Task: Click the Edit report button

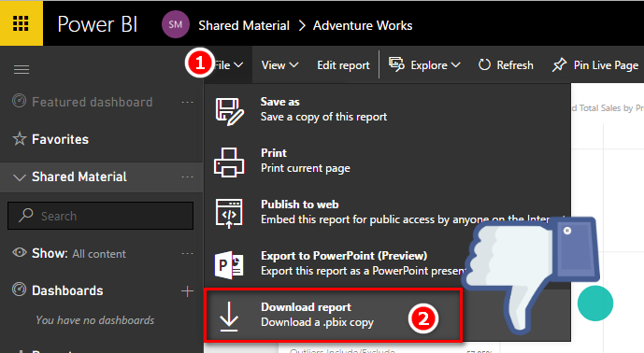Action: point(343,65)
